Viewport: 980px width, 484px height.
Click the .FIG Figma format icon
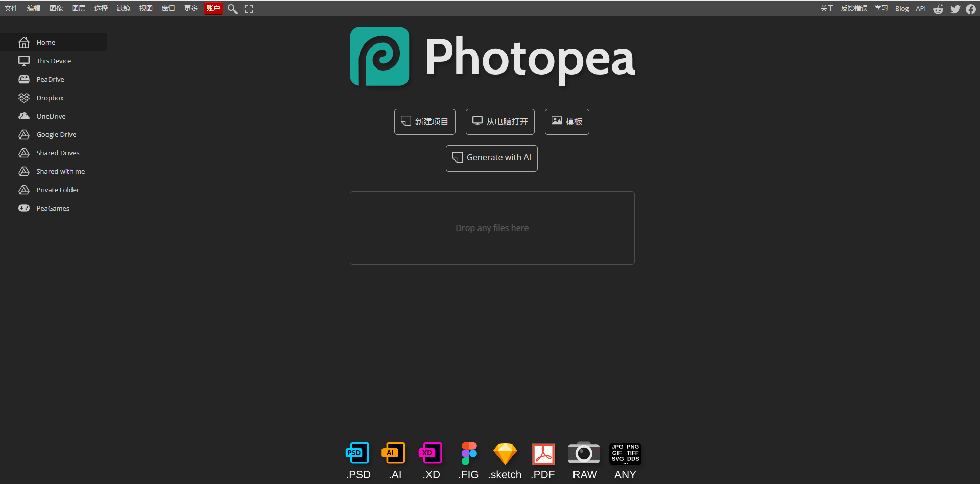(x=469, y=453)
